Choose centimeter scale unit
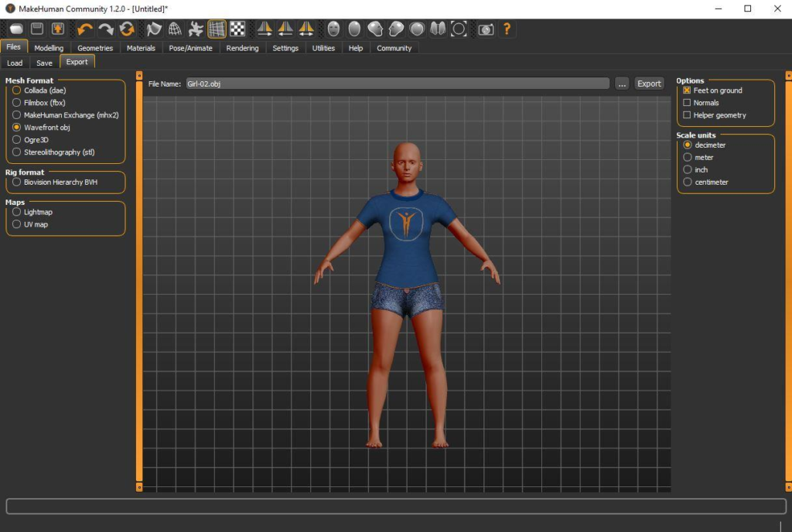 click(x=688, y=182)
